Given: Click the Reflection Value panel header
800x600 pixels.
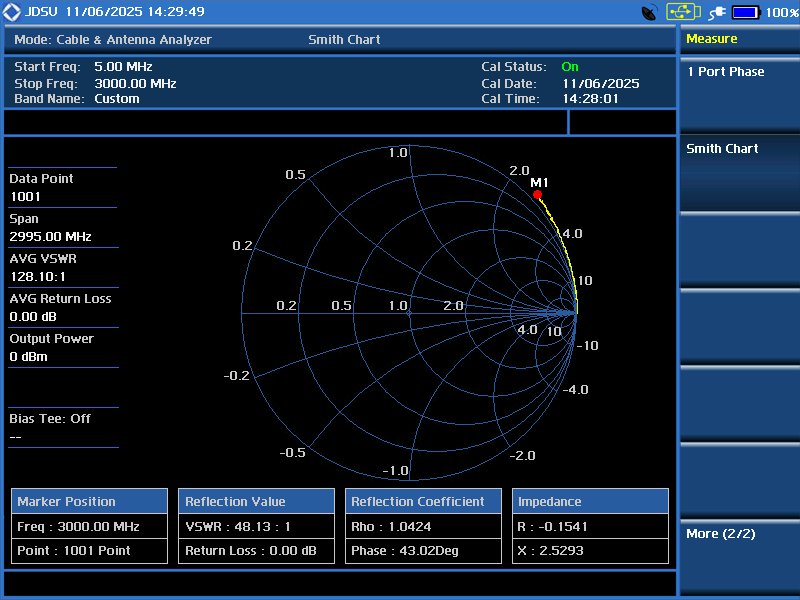Looking at the screenshot, I should (256, 502).
